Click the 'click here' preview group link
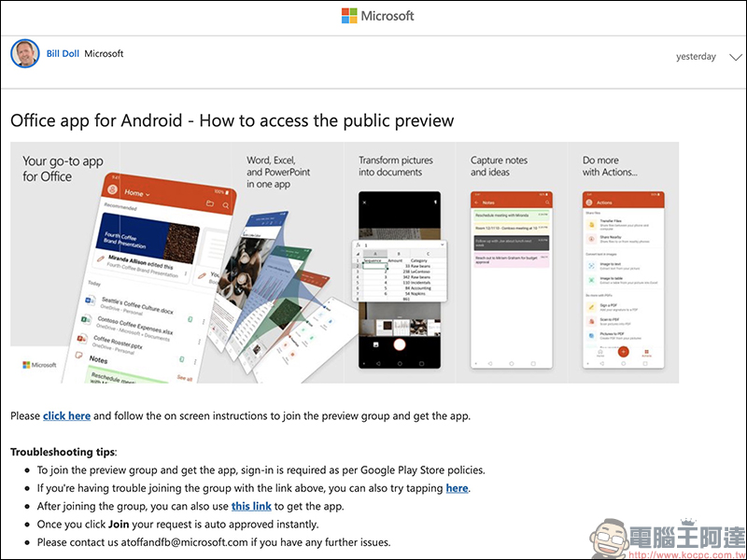The image size is (747, 560). (x=66, y=415)
